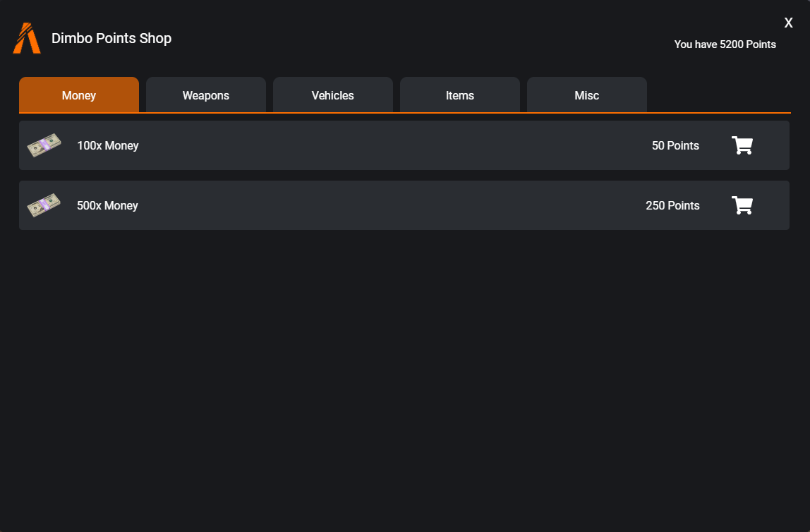Buy 500x Money using its cart icon
The image size is (810, 532).
(742, 205)
